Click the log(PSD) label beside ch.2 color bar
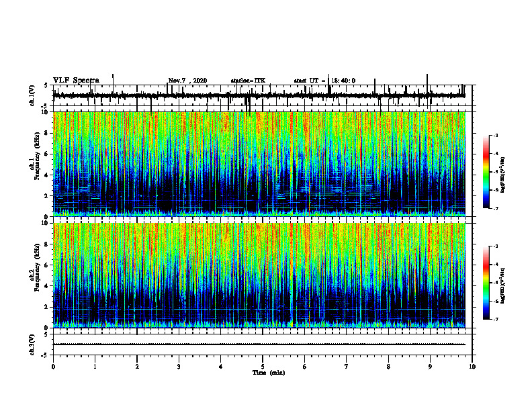The height and width of the screenshot is (411, 532). click(x=503, y=285)
